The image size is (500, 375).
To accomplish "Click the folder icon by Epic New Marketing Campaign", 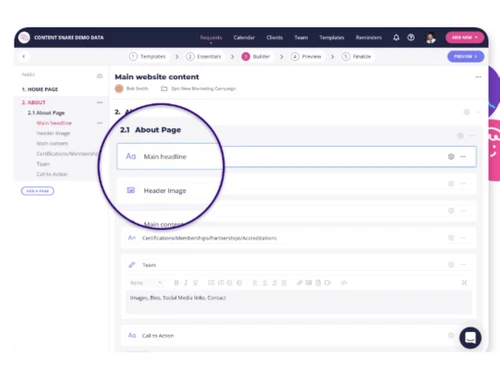I will 164,89.
